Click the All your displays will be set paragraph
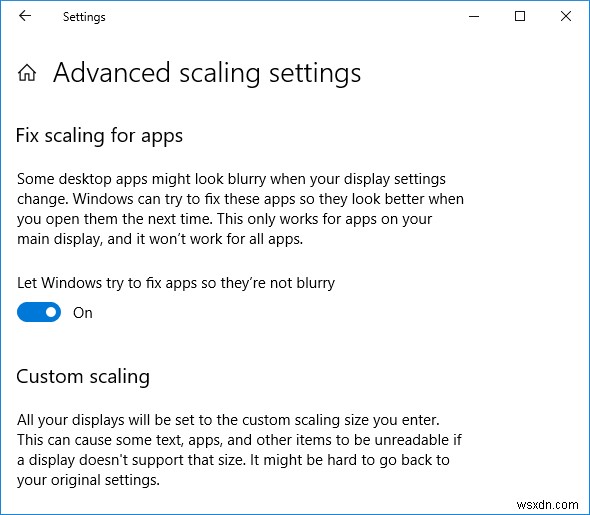 [x=239, y=450]
